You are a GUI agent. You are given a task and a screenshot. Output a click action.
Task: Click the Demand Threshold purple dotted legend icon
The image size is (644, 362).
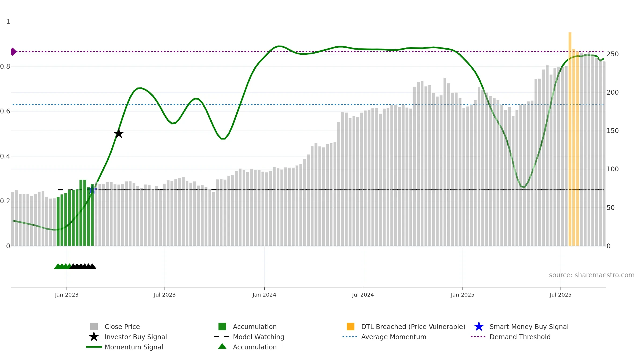tap(478, 337)
